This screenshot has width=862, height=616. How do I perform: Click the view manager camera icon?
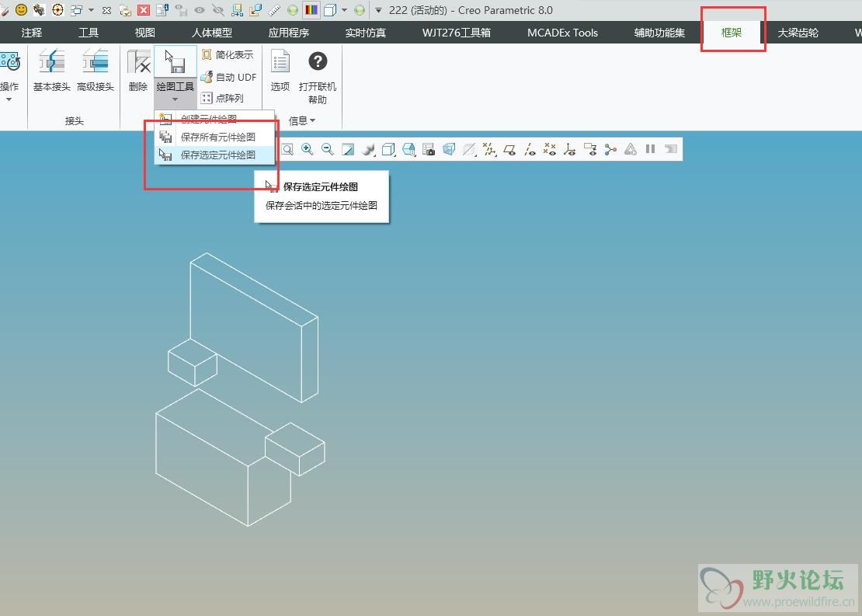[x=429, y=149]
